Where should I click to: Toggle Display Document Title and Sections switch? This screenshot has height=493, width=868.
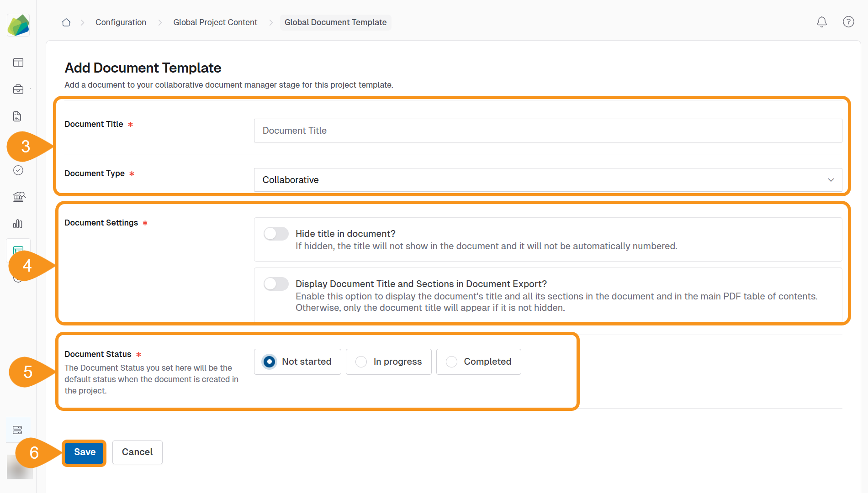(x=276, y=284)
